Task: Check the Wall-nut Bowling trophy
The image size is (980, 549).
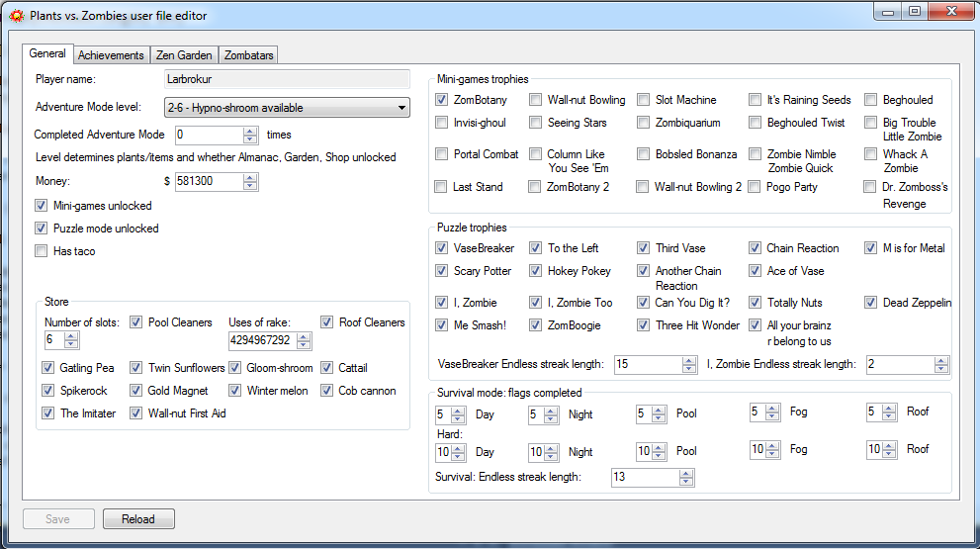Action: tap(535, 100)
